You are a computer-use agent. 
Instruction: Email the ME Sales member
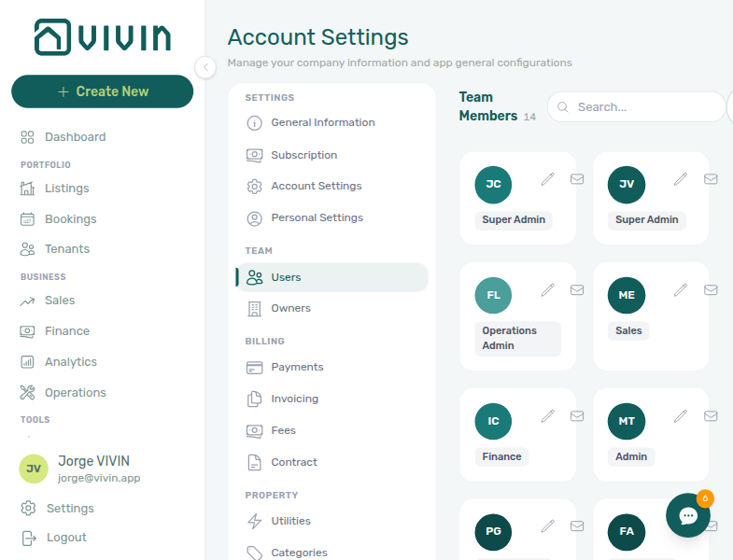pos(711,290)
